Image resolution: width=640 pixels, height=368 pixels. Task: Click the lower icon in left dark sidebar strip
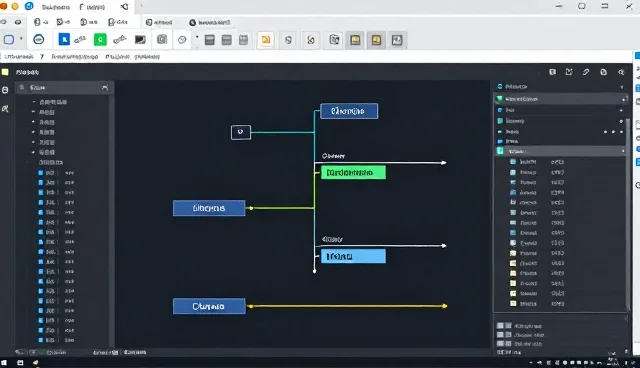pos(5,109)
